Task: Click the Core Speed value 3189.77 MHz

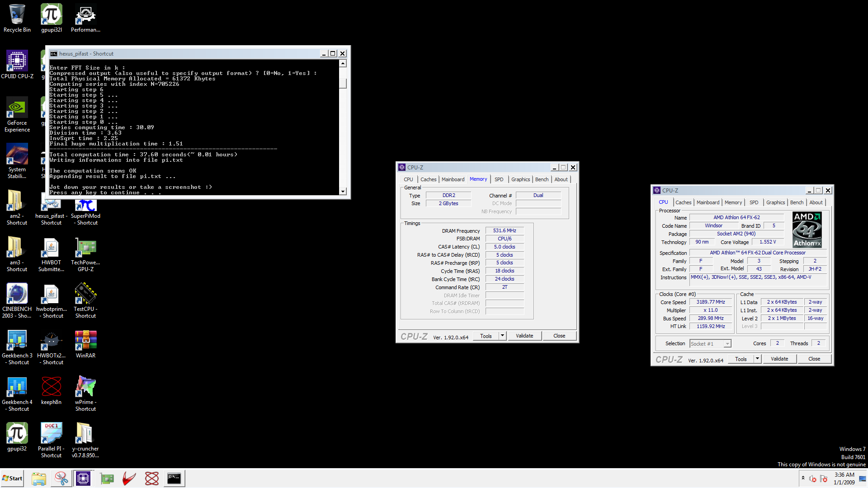Action: click(x=711, y=302)
